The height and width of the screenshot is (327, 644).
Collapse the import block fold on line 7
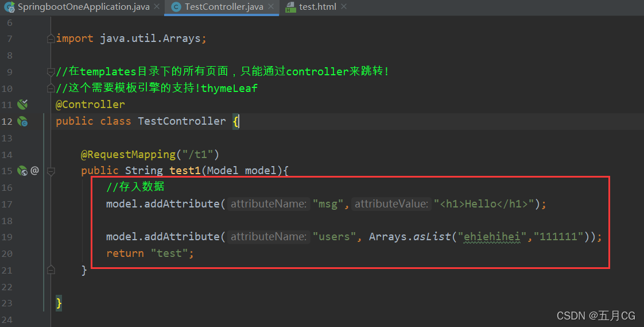[x=51, y=39]
